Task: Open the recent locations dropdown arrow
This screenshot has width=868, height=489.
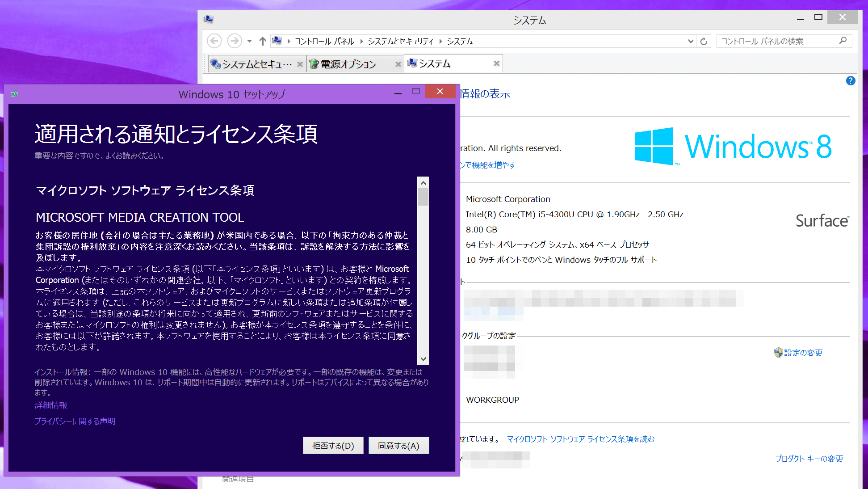Action: tap(249, 41)
